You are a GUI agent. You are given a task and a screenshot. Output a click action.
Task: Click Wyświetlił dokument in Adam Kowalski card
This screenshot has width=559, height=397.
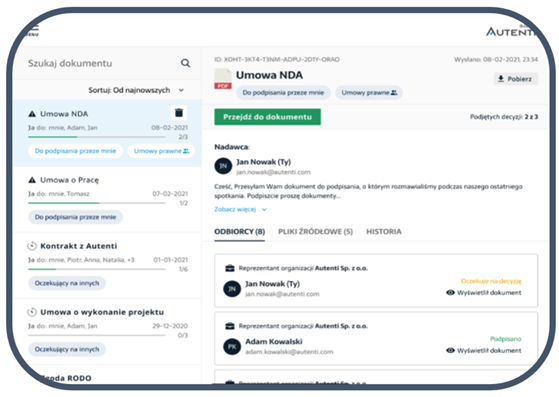point(489,351)
